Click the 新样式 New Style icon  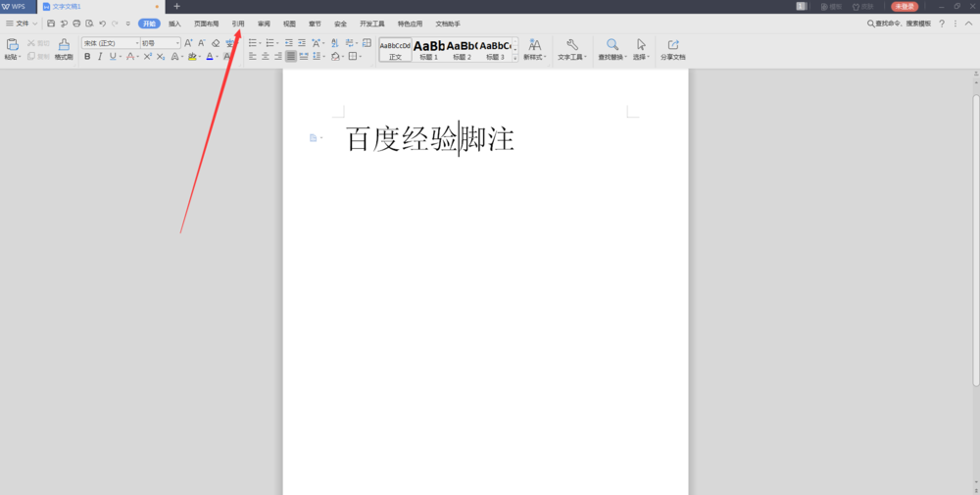coord(535,45)
